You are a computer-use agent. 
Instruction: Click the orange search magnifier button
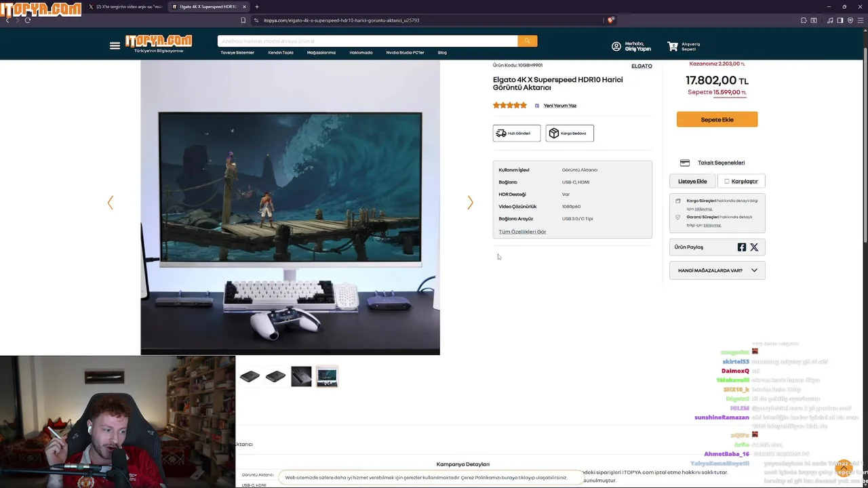pyautogui.click(x=528, y=41)
